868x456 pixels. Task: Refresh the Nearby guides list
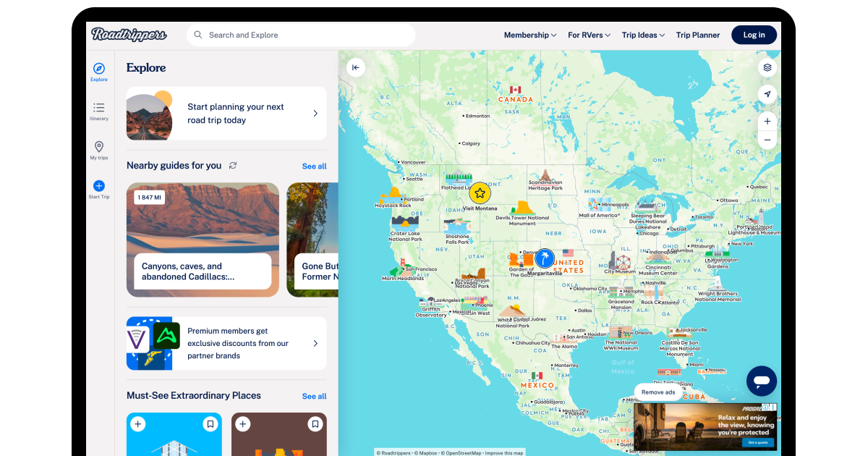point(233,166)
